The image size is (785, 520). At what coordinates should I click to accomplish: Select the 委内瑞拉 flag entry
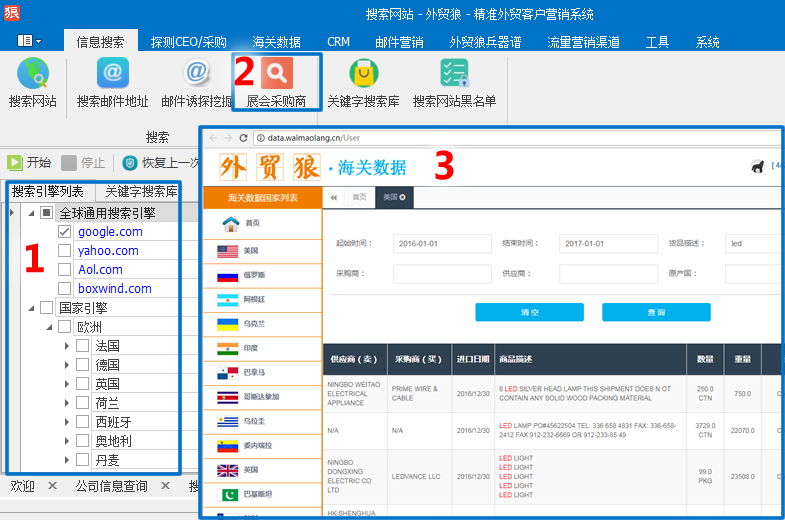pyautogui.click(x=227, y=446)
